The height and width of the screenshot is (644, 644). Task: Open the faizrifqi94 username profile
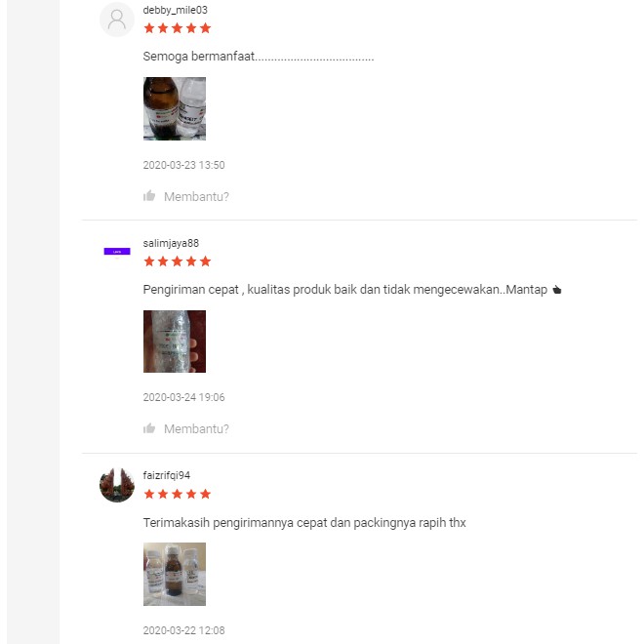pos(166,475)
